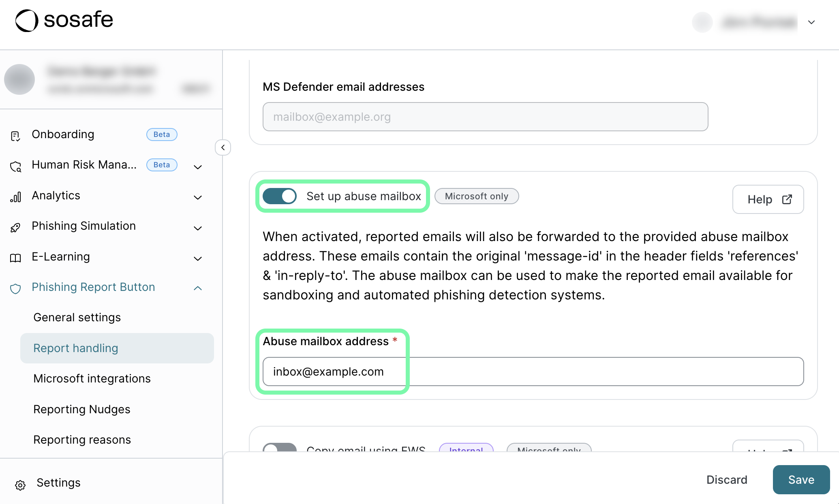Screen dimensions: 839x504
Task: Open the Microsoft integrations submenu item
Action: coord(92,378)
